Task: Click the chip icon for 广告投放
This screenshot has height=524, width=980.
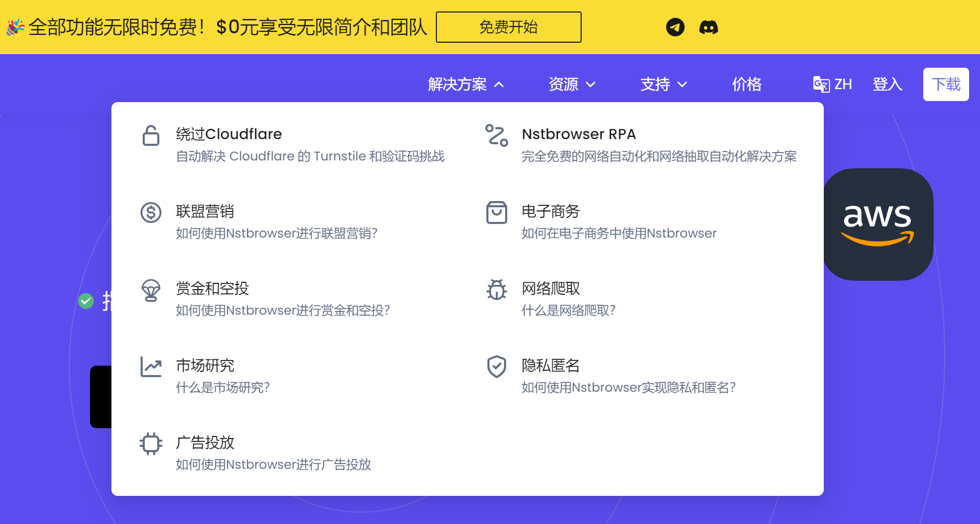Action: coord(151,444)
